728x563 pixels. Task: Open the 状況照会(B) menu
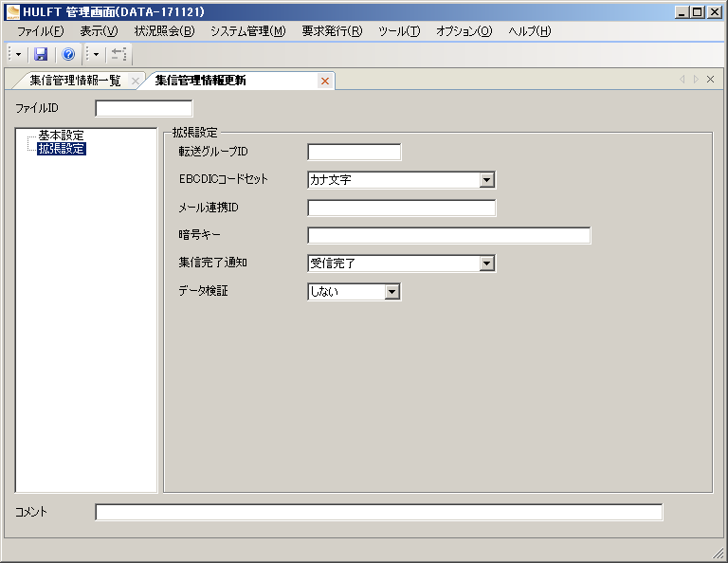click(x=164, y=31)
